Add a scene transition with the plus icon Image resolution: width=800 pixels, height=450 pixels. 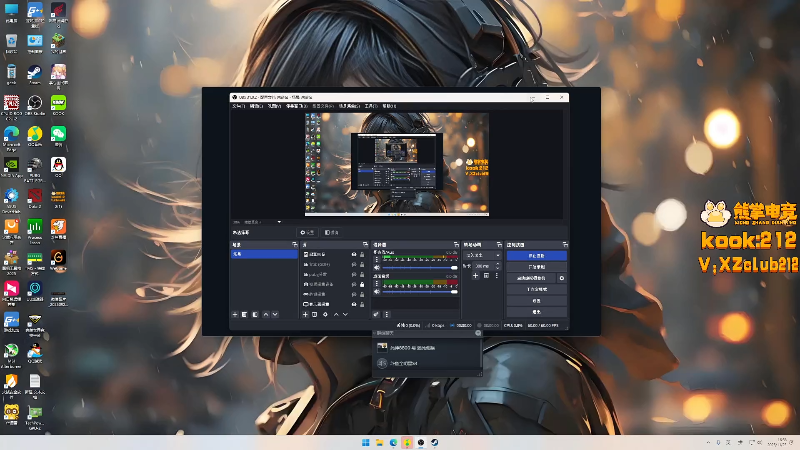pyautogui.click(x=475, y=276)
